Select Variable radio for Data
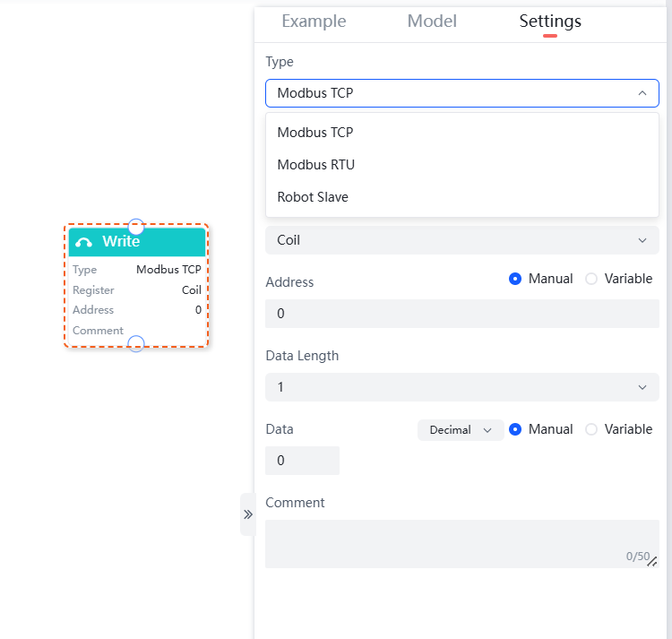 (x=591, y=429)
